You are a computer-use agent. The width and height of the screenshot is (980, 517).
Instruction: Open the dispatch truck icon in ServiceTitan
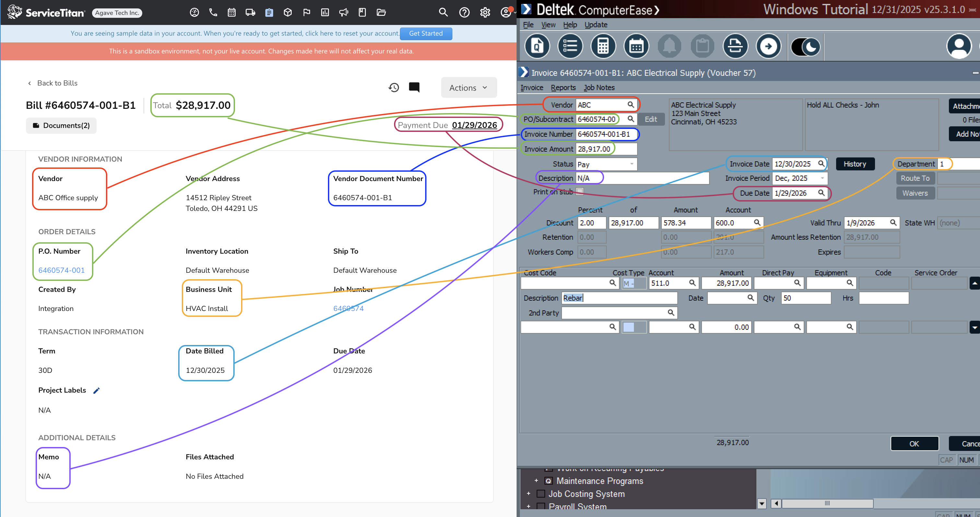point(250,12)
